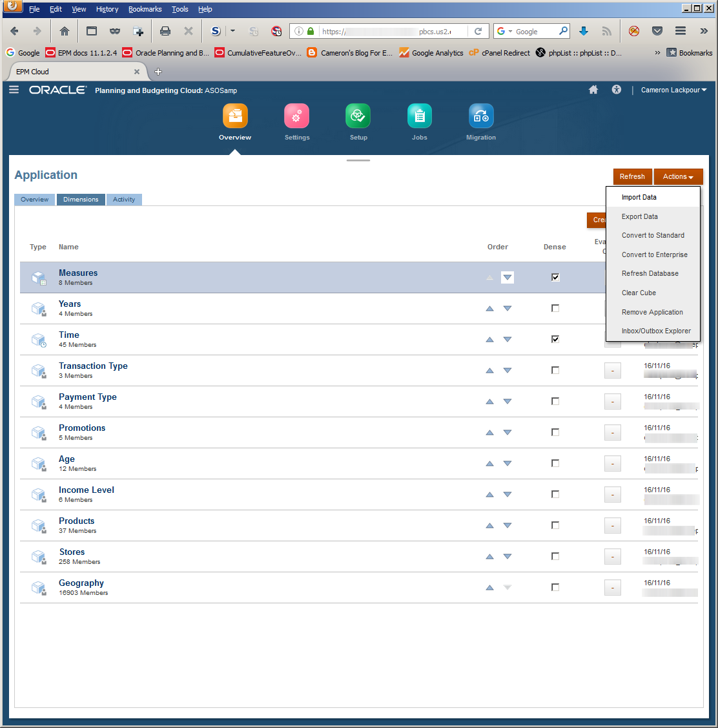Viewport: 718px width, 728px height.
Task: Uncheck Dense for Time dimension
Action: tap(555, 339)
